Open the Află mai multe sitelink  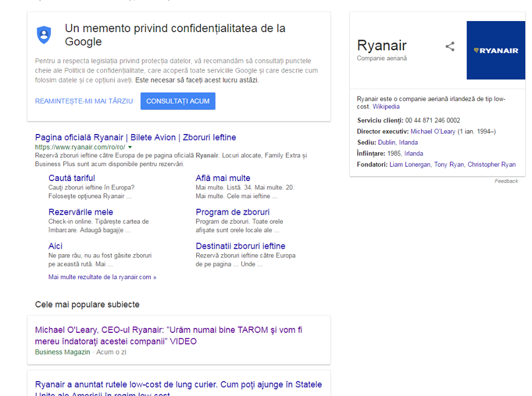(x=223, y=178)
